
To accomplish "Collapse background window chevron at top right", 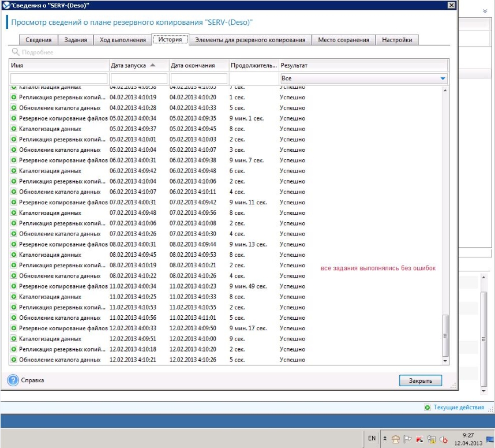I will [485, 11].
